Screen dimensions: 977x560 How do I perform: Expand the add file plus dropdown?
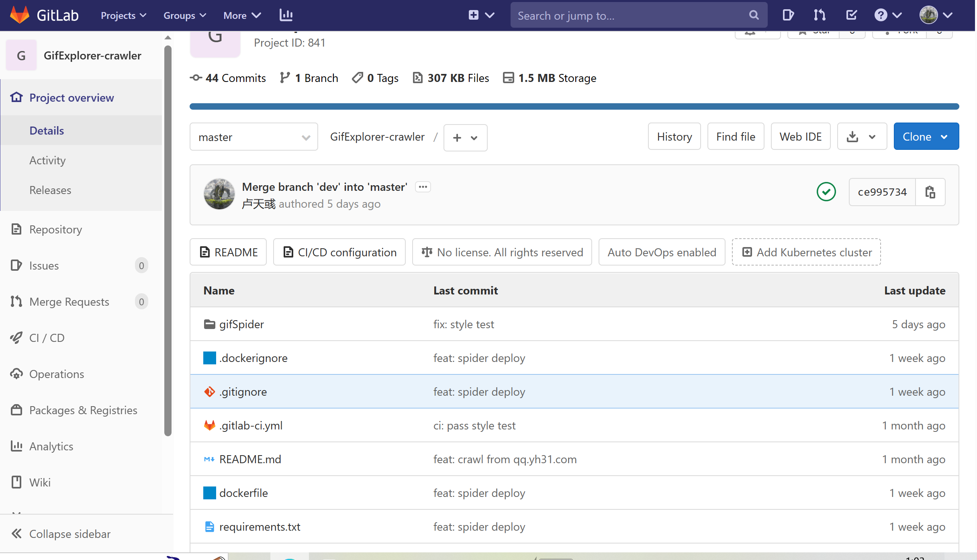465,138
